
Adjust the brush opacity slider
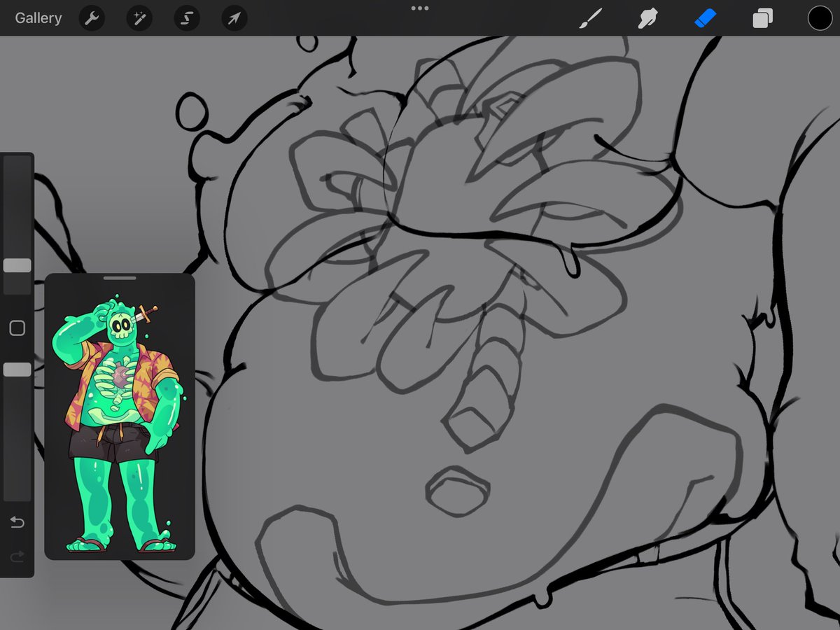click(17, 369)
